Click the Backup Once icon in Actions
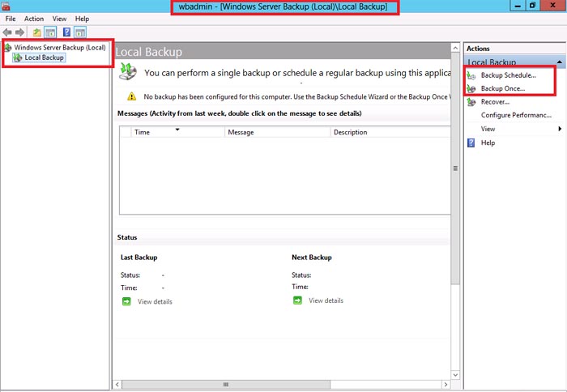Viewport: 567px width, 392px height. tap(471, 88)
